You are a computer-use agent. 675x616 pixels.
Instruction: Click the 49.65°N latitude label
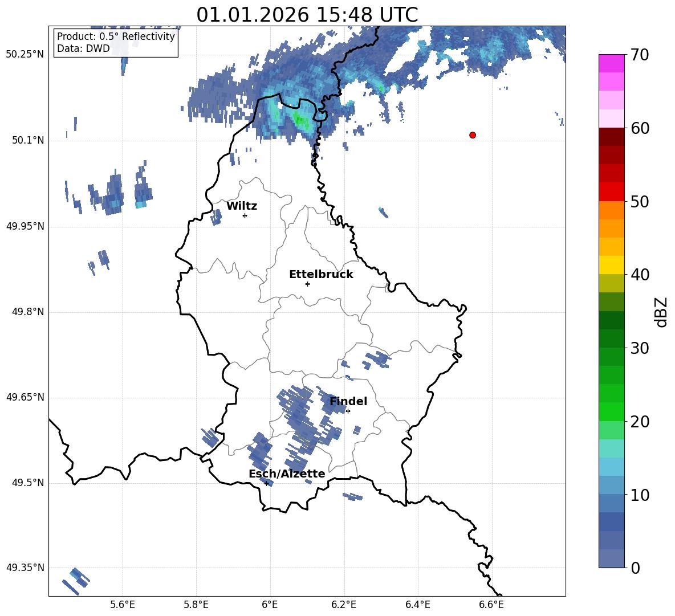(x=25, y=397)
